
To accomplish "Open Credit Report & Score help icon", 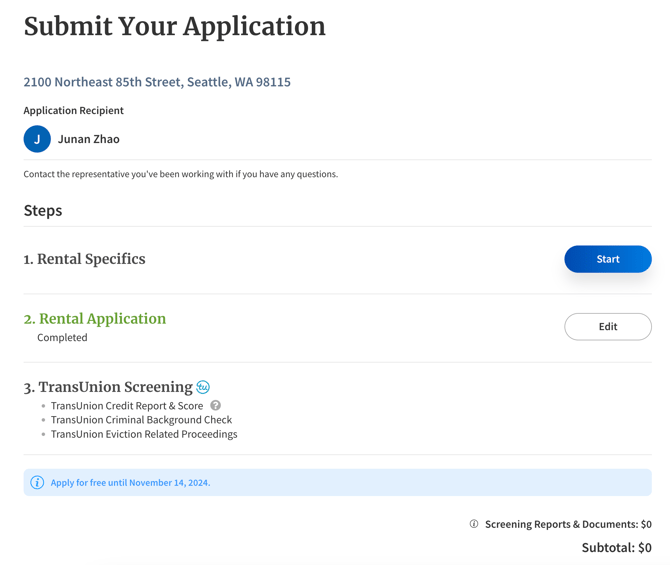I will coord(216,405).
